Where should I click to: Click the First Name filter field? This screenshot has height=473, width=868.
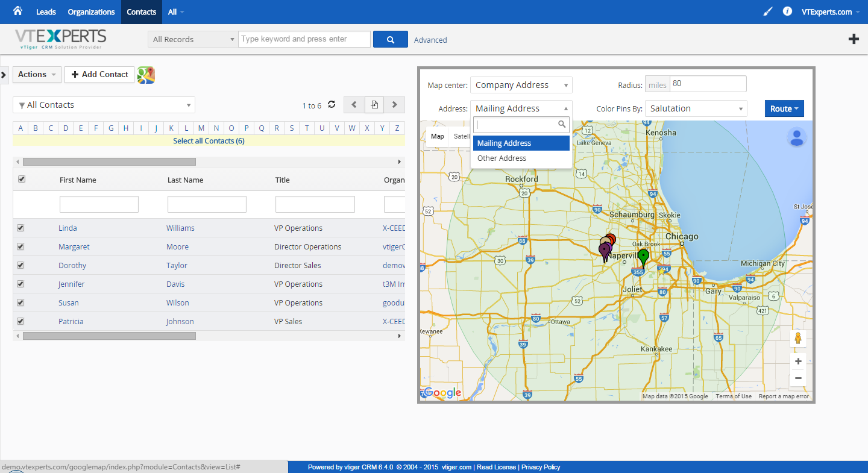[x=99, y=204]
